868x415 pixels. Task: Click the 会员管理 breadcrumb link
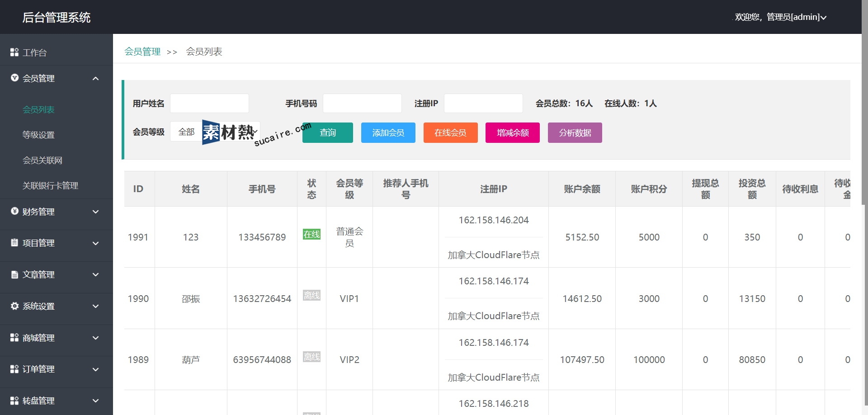pos(142,52)
